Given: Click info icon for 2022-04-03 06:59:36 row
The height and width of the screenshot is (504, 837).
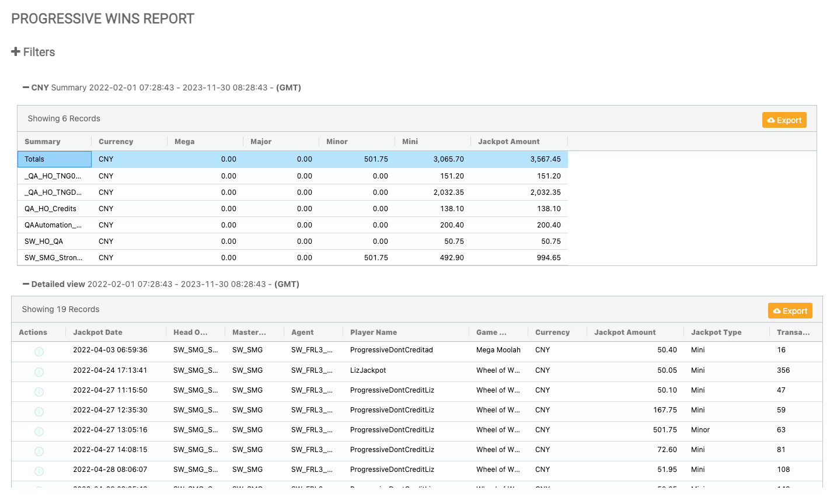Looking at the screenshot, I should [39, 352].
